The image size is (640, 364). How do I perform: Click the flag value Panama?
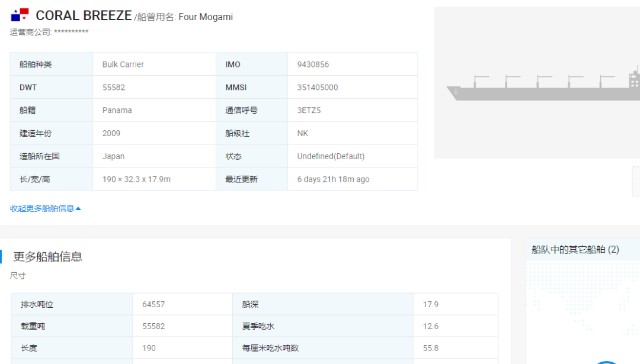(x=117, y=110)
